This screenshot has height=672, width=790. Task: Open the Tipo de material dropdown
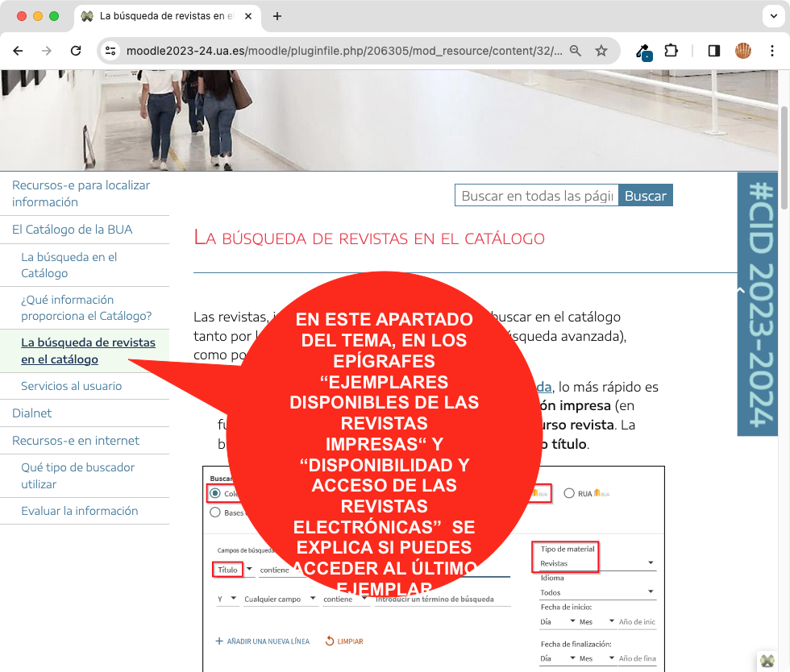pyautogui.click(x=597, y=563)
